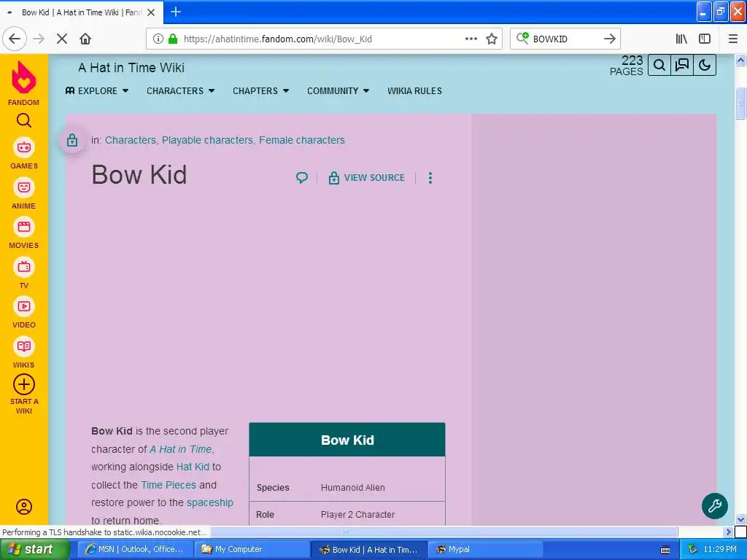
Task: Open page actions three-dot menu in address bar
Action: (x=471, y=39)
